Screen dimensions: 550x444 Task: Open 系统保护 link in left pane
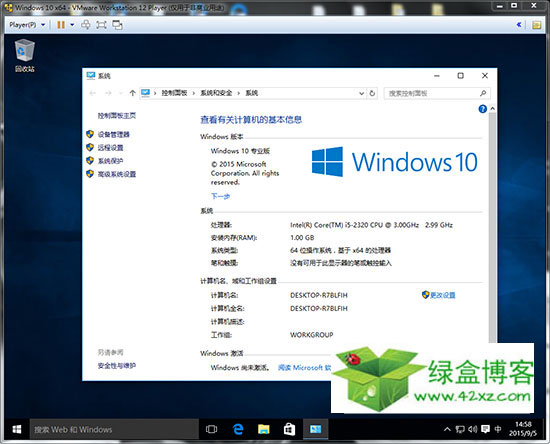[110, 161]
